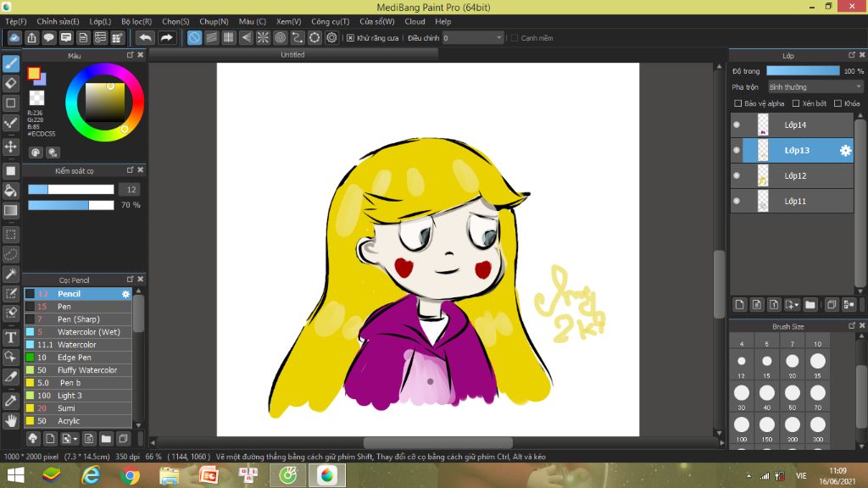Select the Watercolor (Wet) brush
The image size is (868, 488).
(x=77, y=332)
